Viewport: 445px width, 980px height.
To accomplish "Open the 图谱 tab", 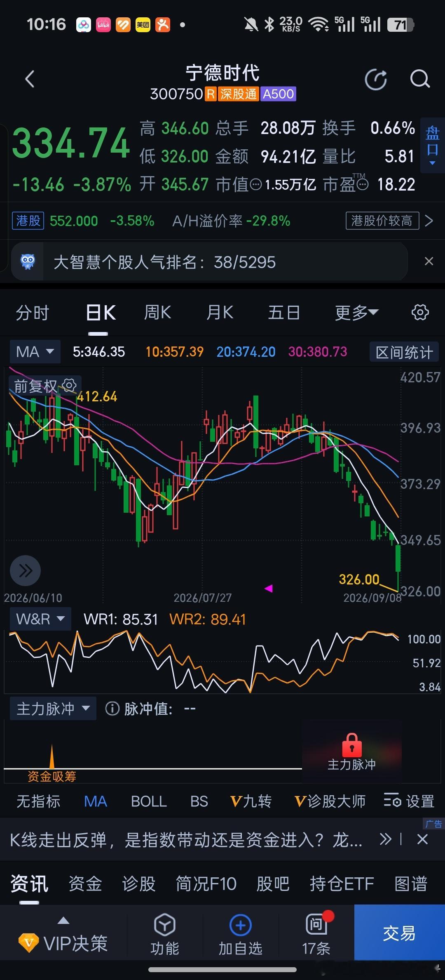I will [x=411, y=883].
